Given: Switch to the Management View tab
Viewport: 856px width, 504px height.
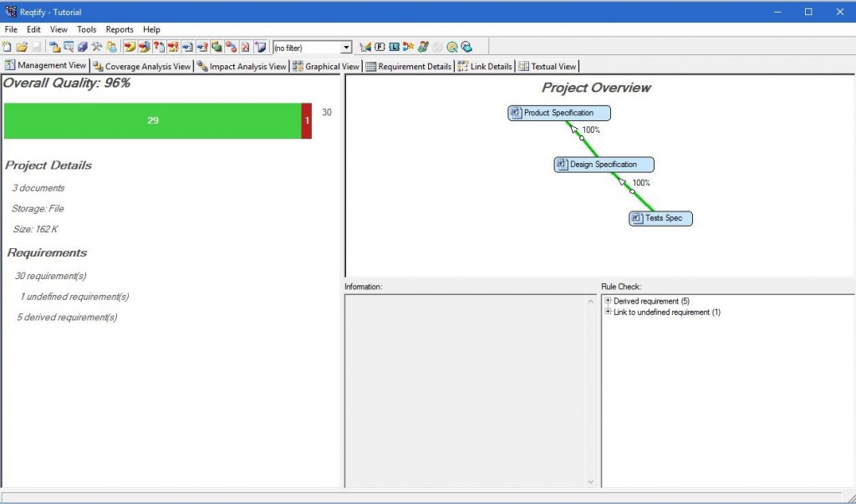Looking at the screenshot, I should [46, 65].
